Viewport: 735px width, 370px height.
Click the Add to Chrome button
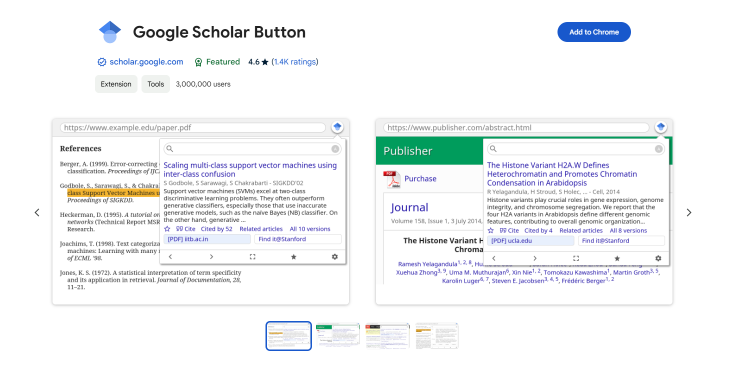pyautogui.click(x=594, y=32)
